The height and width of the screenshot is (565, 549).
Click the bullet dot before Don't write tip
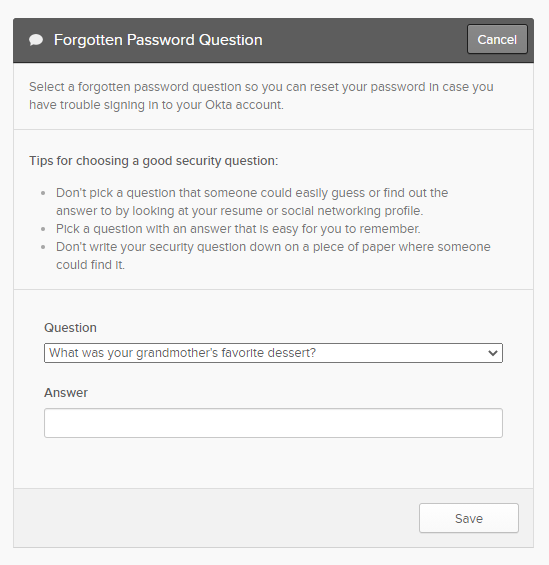pos(43,247)
